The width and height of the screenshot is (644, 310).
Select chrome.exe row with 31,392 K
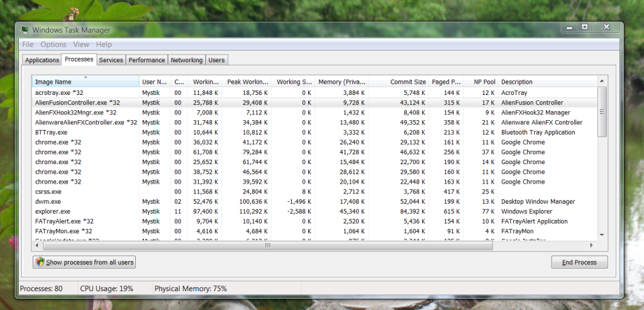tap(314, 182)
